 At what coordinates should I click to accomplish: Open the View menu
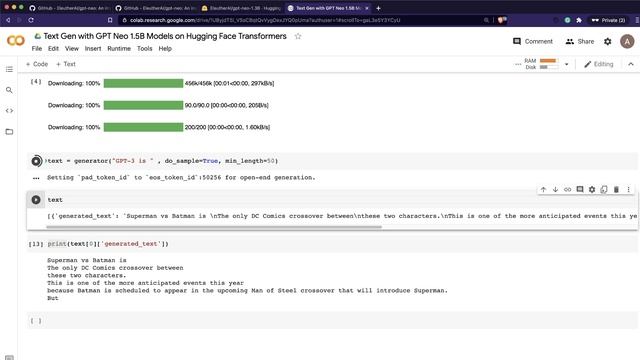click(71, 49)
